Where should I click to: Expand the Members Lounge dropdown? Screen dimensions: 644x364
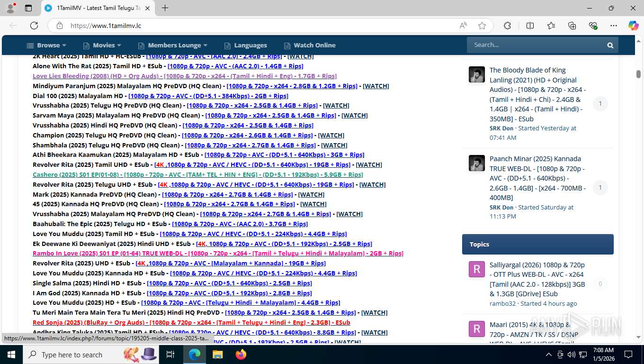pyautogui.click(x=173, y=45)
